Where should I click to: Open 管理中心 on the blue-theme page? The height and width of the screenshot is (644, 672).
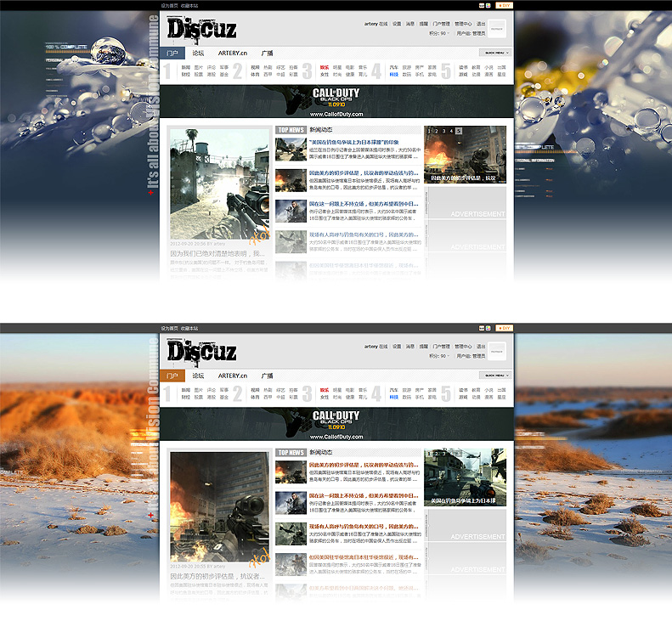[463, 24]
